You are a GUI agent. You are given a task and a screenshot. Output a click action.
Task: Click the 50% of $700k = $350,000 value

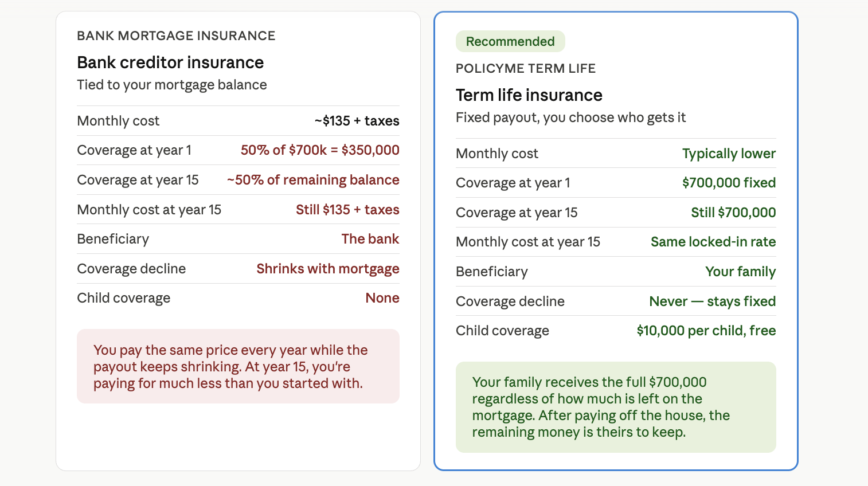coord(320,150)
